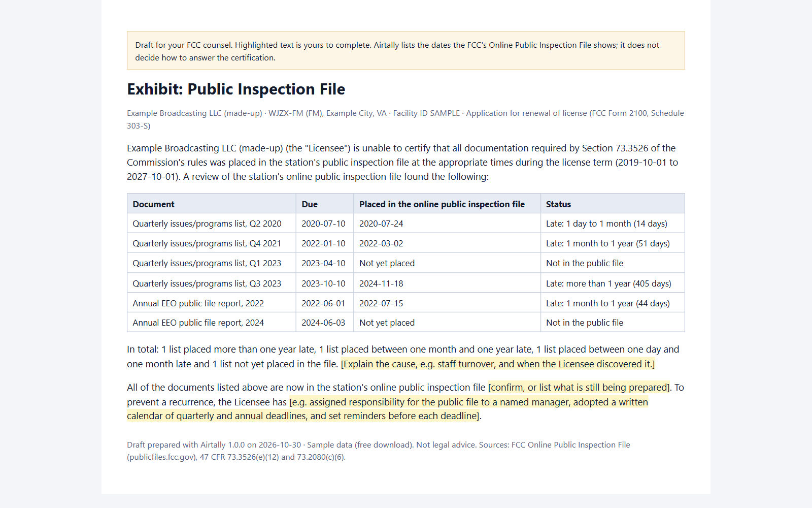Select the 'Exhibit: Public Inspection File' heading

(x=236, y=89)
